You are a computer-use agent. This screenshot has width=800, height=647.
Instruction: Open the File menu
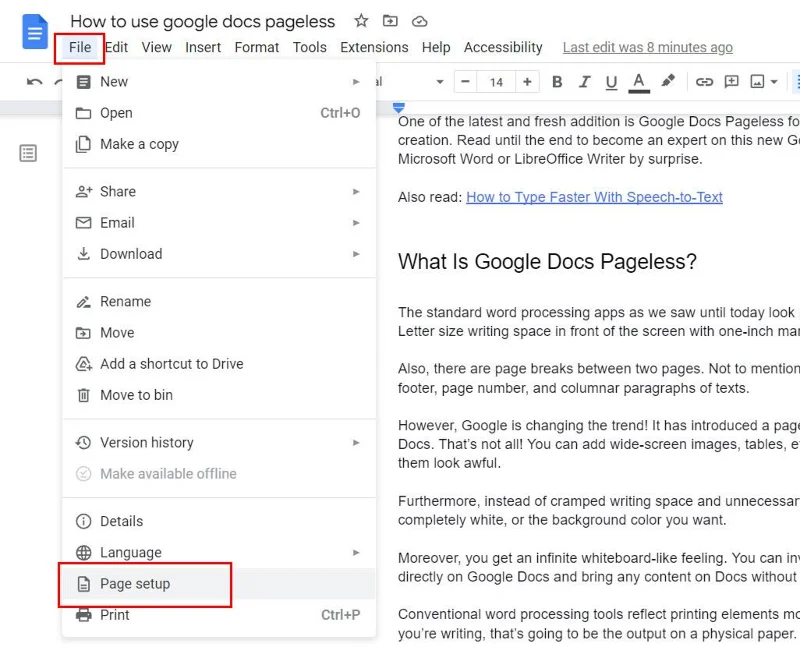coord(80,47)
